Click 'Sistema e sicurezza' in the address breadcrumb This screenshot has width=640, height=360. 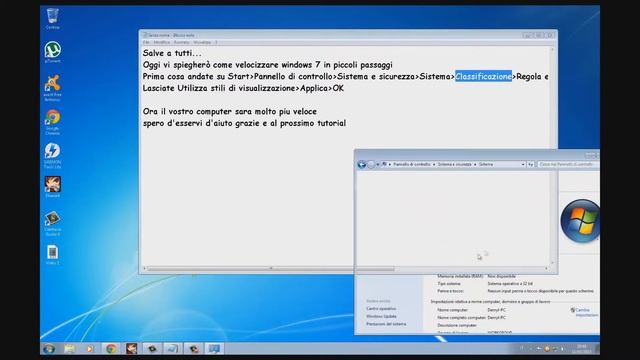pos(454,164)
